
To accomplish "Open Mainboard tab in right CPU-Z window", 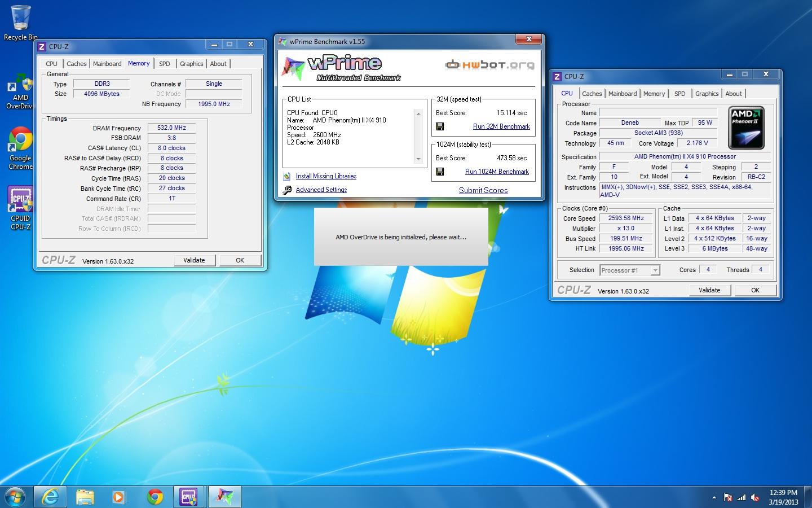I will point(623,94).
